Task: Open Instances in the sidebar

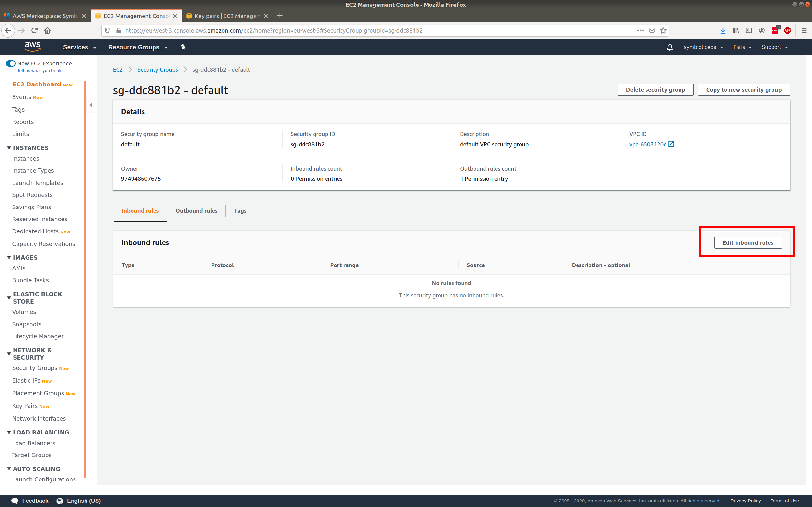Action: coord(26,159)
